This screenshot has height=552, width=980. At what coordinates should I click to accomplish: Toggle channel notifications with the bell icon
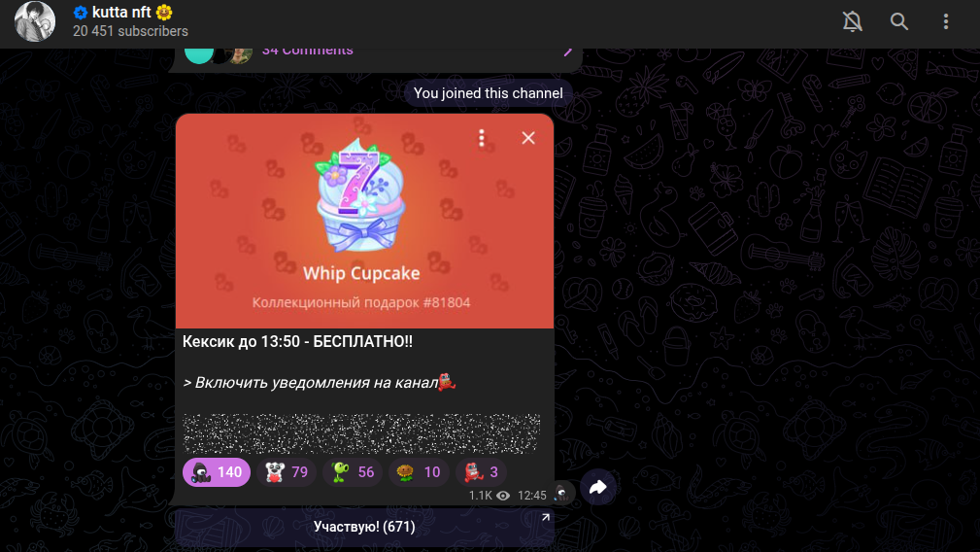click(852, 21)
